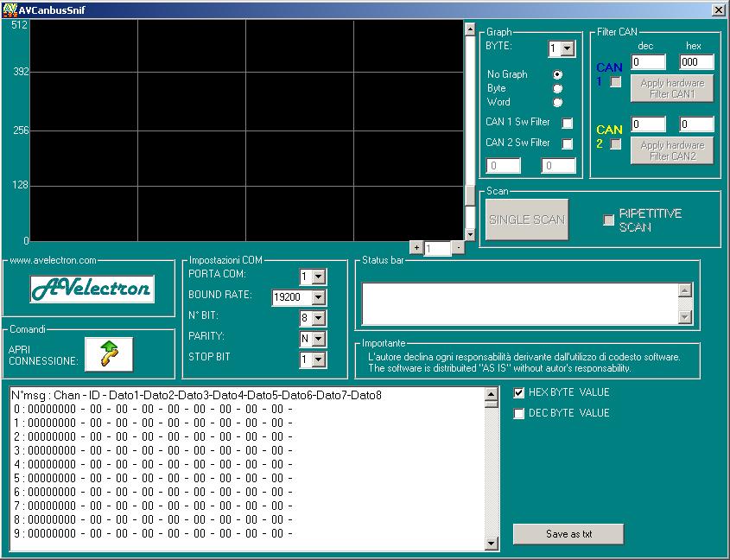Uncheck the HEX BYTE VALUE checkbox
The height and width of the screenshot is (560, 730).
point(518,392)
